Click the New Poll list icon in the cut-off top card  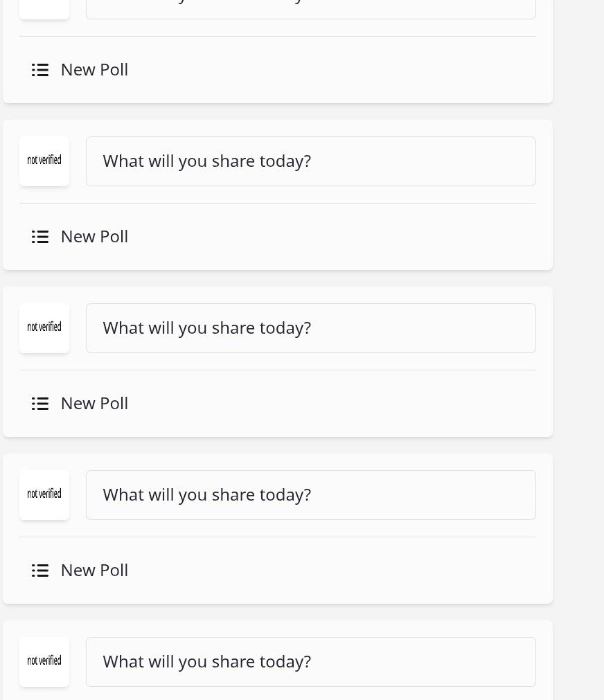tap(40, 70)
